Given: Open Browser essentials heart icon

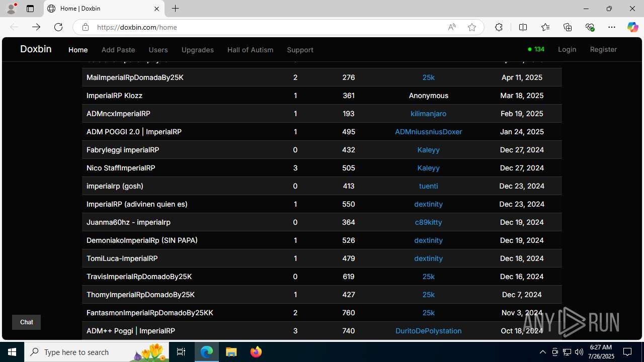Looking at the screenshot, I should tap(590, 27).
